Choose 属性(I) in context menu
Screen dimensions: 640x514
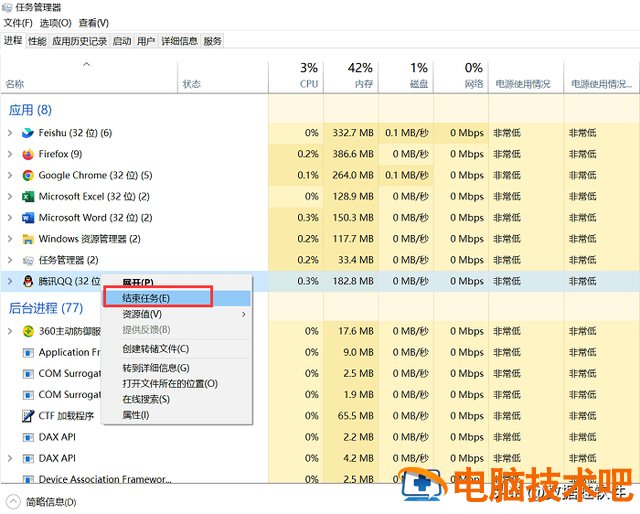(177, 415)
